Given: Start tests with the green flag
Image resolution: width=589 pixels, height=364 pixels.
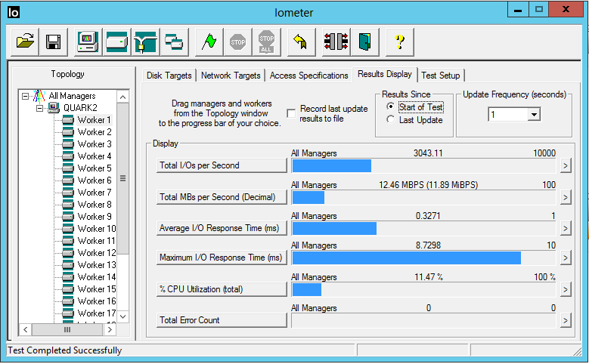Looking at the screenshot, I should pos(209,42).
